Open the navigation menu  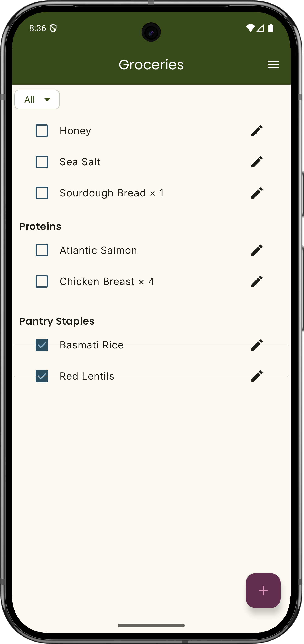(273, 65)
